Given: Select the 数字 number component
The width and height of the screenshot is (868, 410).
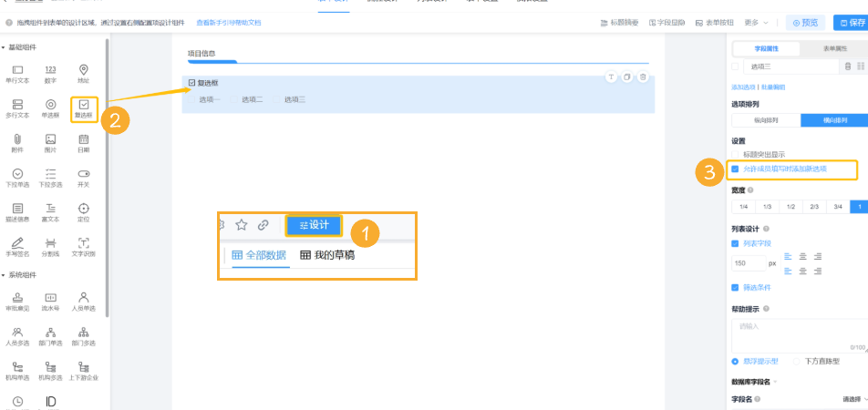Looking at the screenshot, I should pyautogui.click(x=50, y=74).
